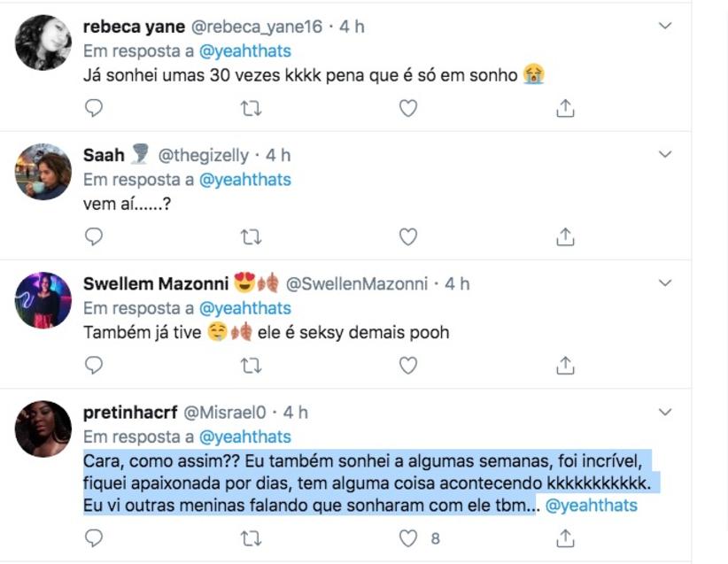Open pretinhacrf's avatar photo
Screen dimensions: 728x564
click(x=43, y=429)
